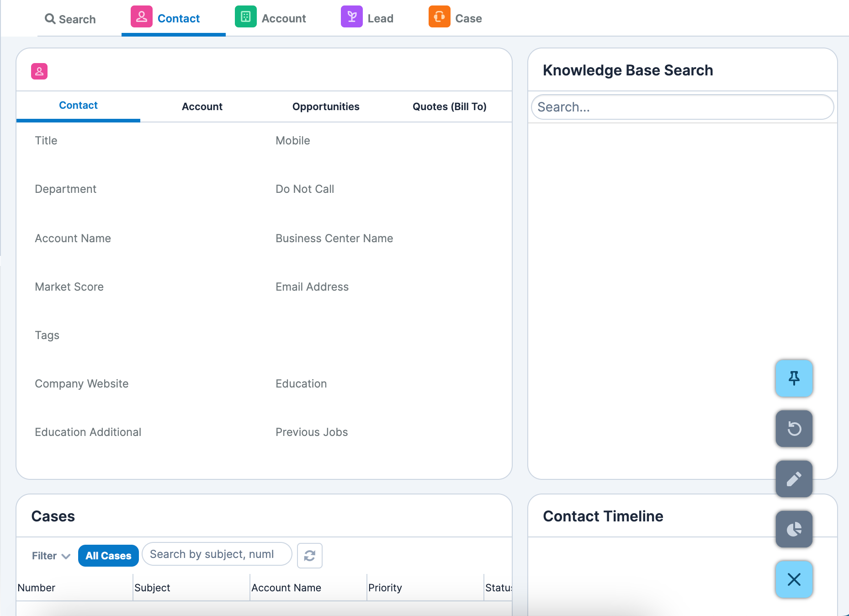
Task: Open the Opportunities sub-tab
Action: point(326,106)
